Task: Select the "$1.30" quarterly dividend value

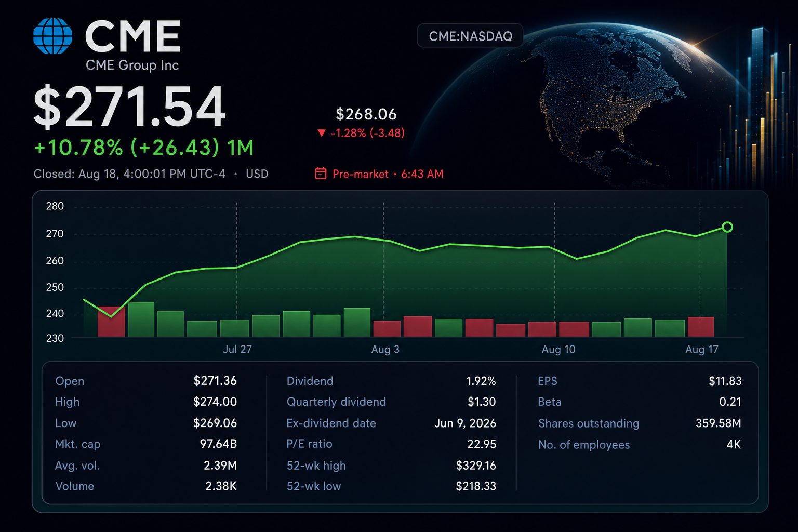Action: [x=482, y=402]
